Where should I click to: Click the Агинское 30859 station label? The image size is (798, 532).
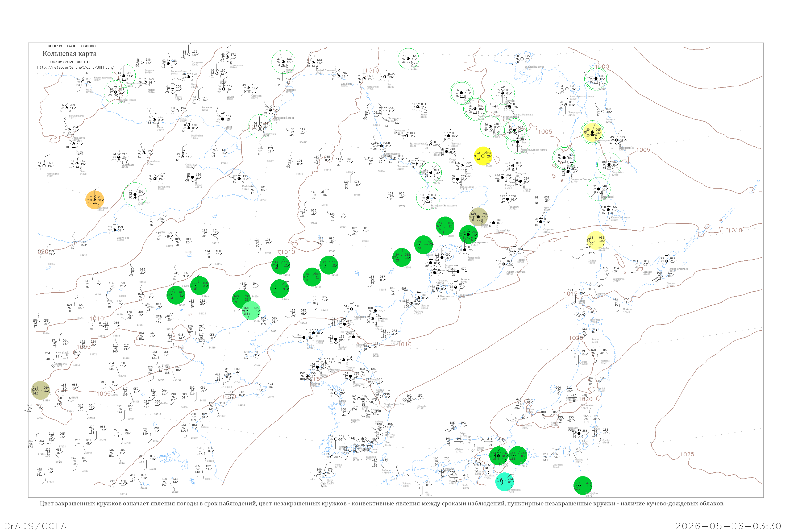coord(207,108)
